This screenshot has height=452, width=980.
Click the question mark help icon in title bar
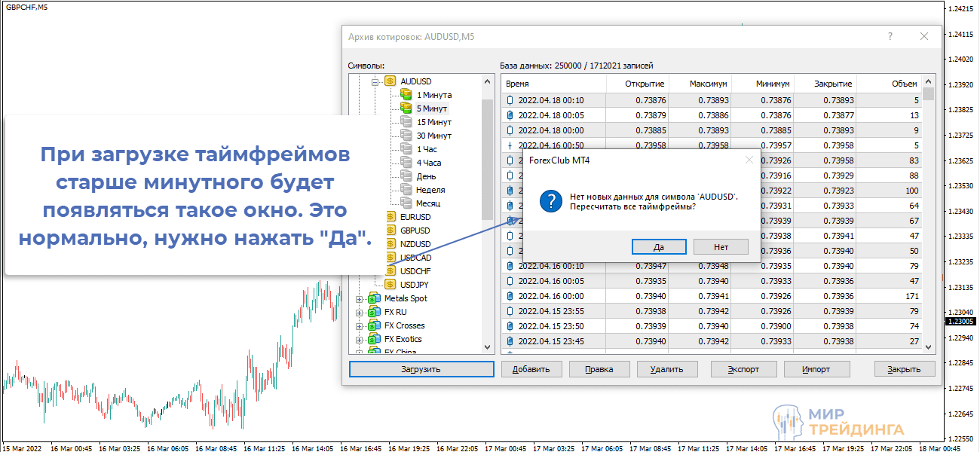890,36
